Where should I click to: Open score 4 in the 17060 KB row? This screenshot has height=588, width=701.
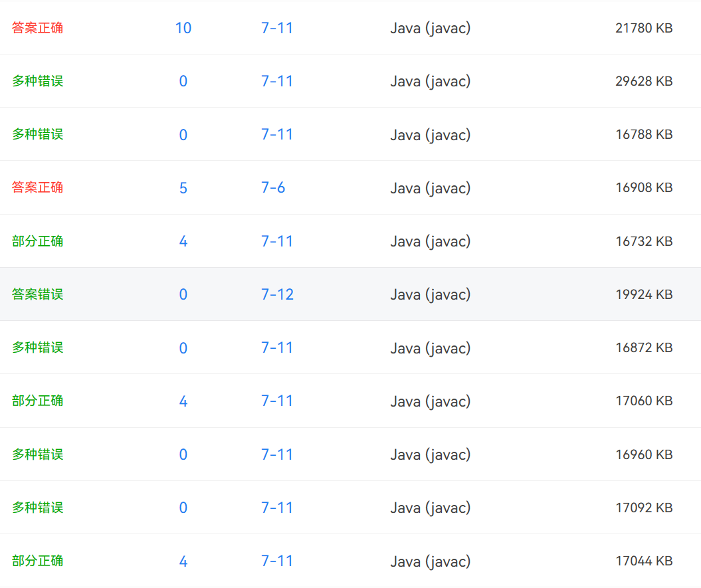click(x=183, y=401)
